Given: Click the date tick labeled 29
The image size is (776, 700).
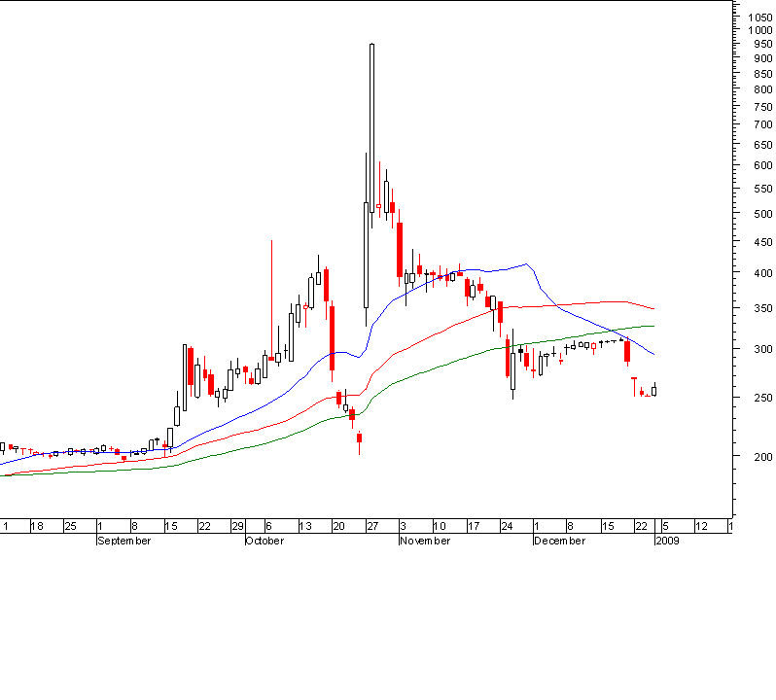Looking at the screenshot, I should (x=238, y=526).
